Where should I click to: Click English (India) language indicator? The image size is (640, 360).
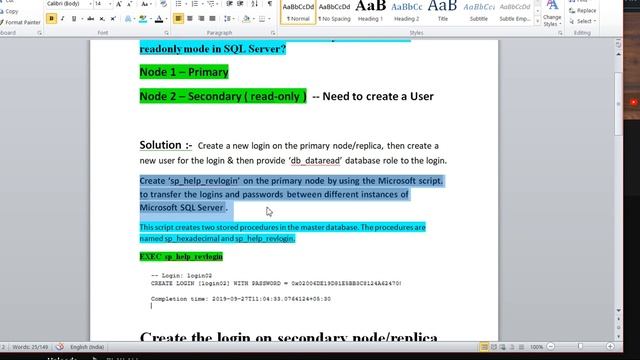(87, 347)
